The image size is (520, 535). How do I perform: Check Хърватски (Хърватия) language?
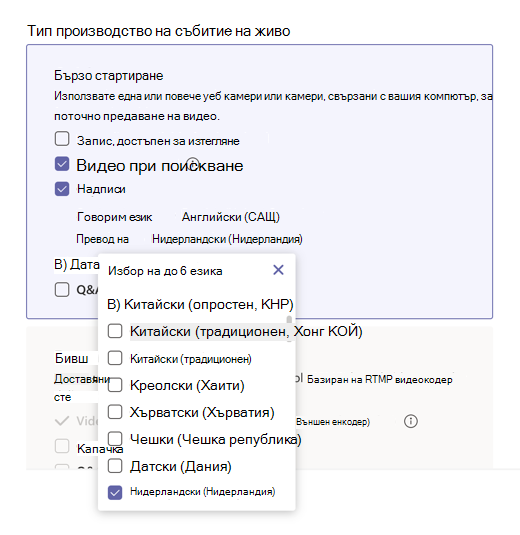point(115,412)
